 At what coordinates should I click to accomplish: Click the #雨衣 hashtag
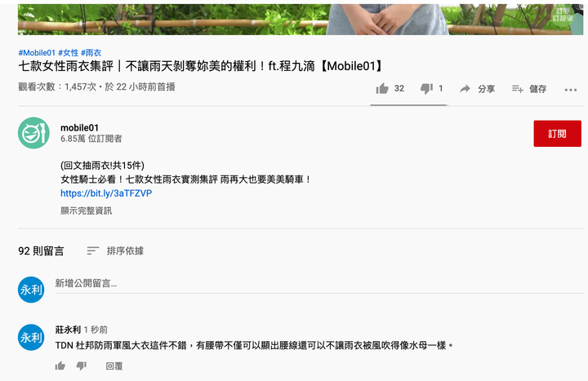tap(91, 53)
